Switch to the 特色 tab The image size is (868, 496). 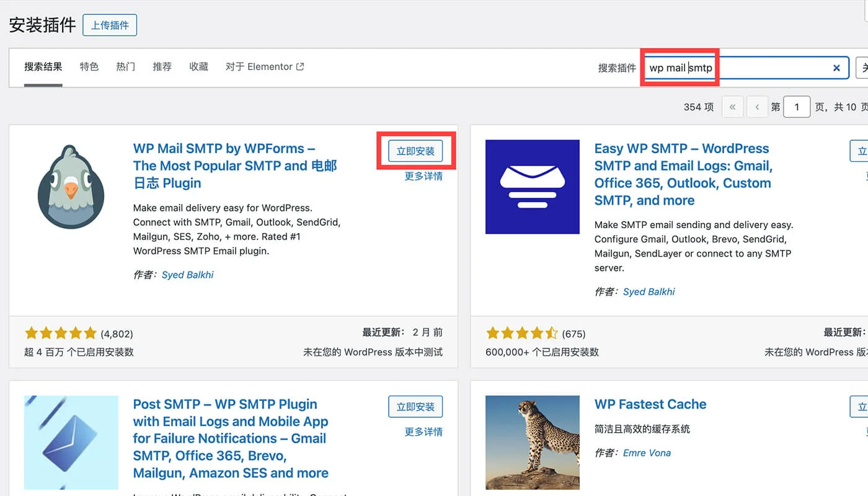tap(89, 66)
